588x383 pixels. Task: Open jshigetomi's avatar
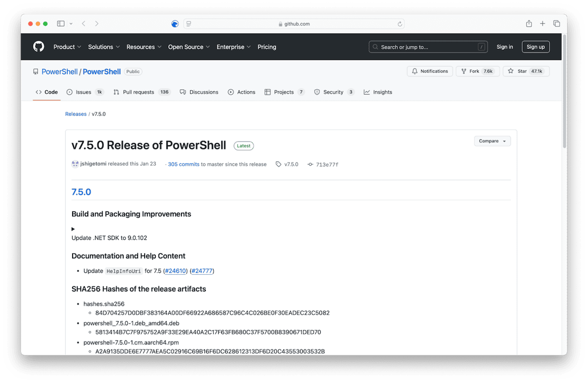tap(75, 164)
